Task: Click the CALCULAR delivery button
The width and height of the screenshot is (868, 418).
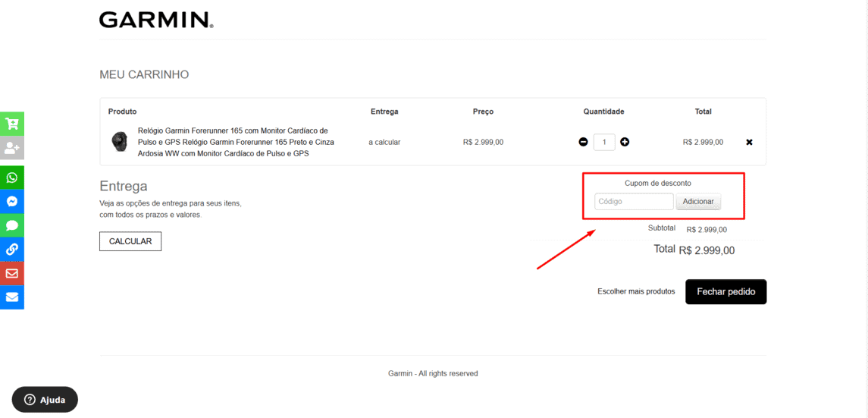Action: coord(130,241)
